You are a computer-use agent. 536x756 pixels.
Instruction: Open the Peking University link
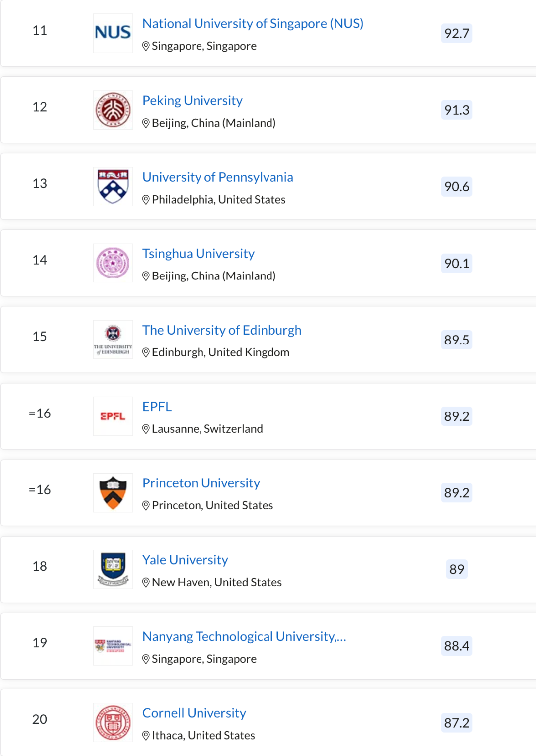tap(192, 101)
